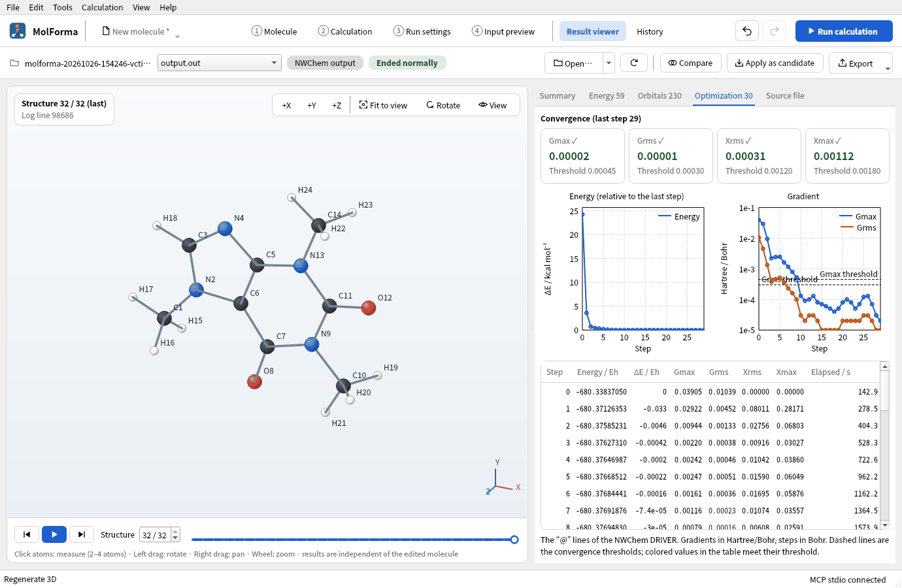The width and height of the screenshot is (902, 588).
Task: Align the view along the +Y axis
Action: [312, 105]
